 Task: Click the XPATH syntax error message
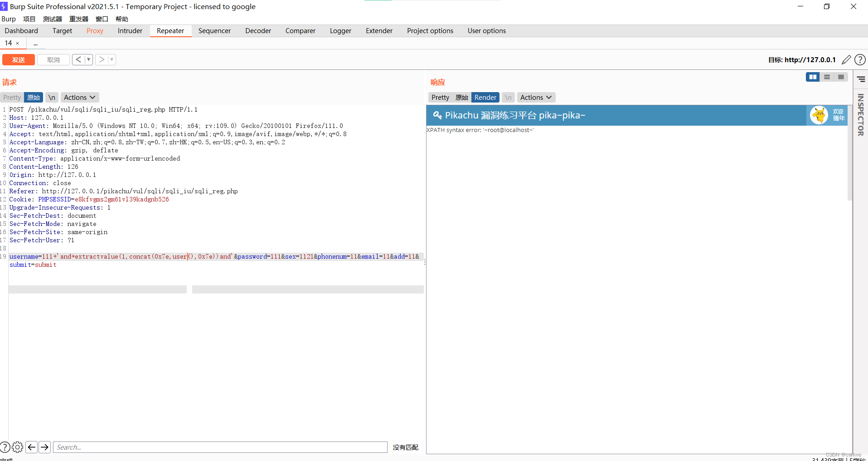[480, 130]
